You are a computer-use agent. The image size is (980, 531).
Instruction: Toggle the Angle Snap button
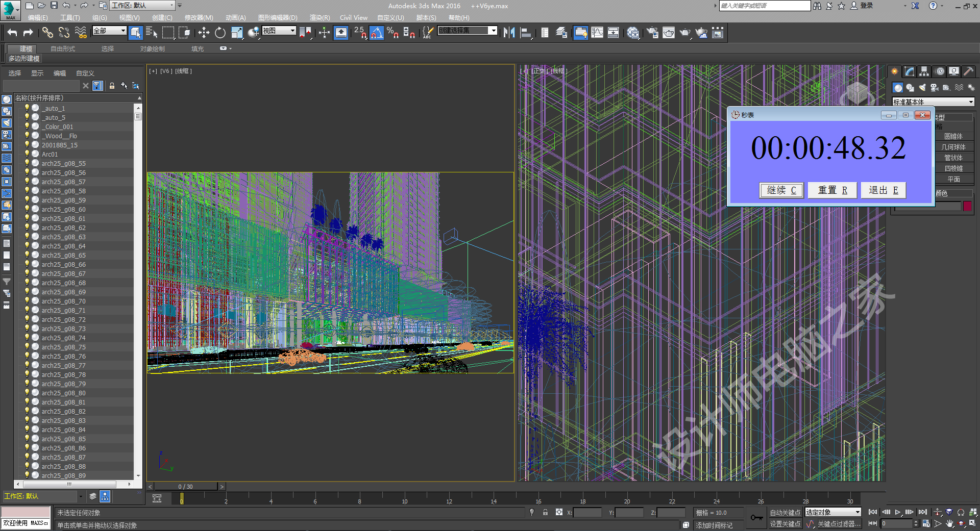coord(376,33)
